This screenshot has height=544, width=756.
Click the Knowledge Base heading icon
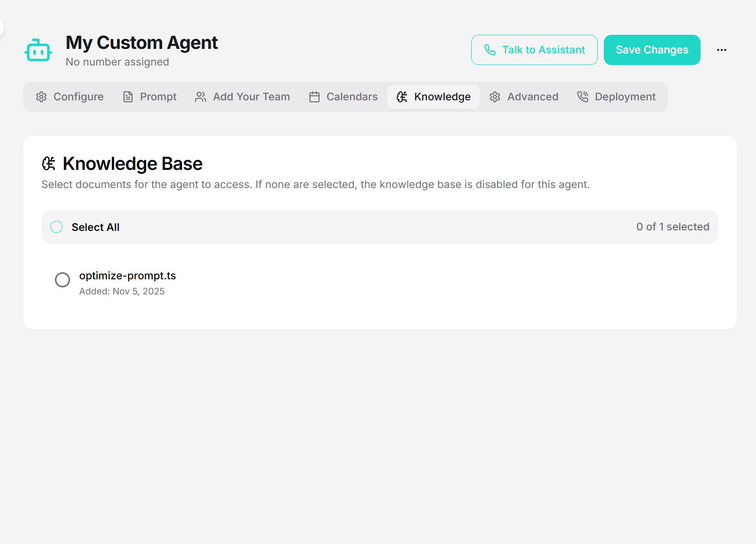(x=48, y=163)
